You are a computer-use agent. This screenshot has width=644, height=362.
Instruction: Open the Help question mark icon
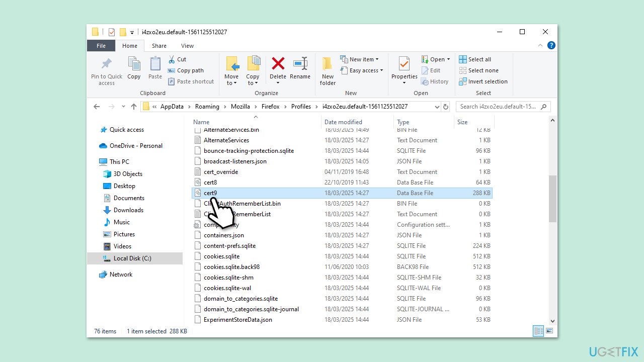551,46
